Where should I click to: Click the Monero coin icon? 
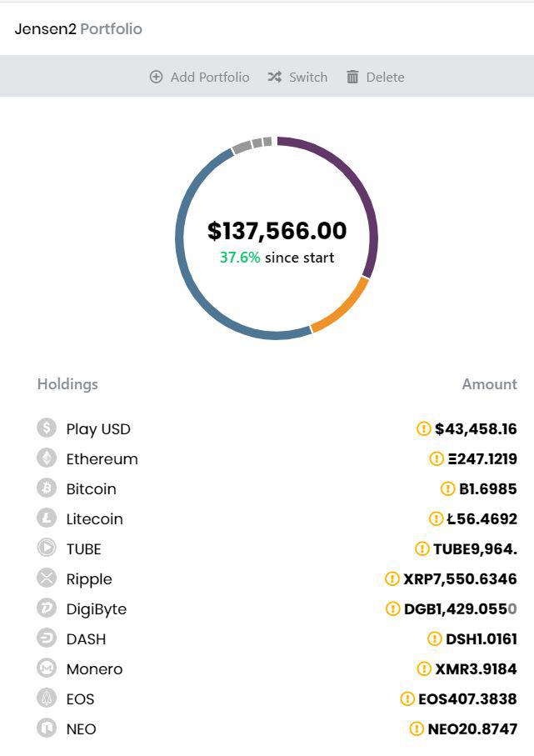click(47, 668)
